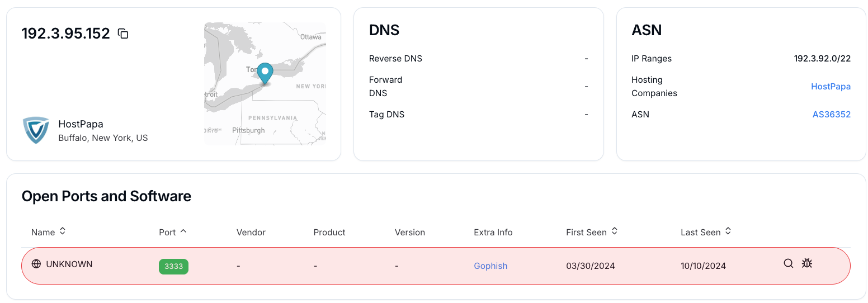Image resolution: width=868 pixels, height=303 pixels.
Task: Open the AS36352 ASN link
Action: point(832,115)
